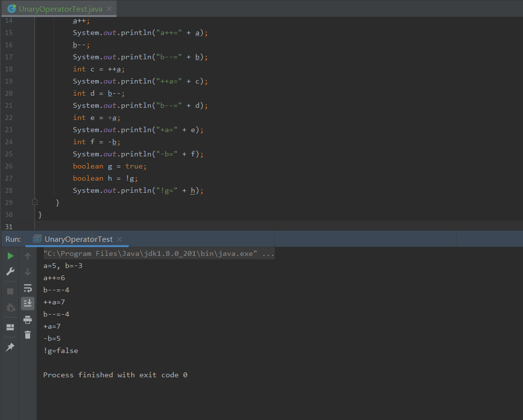523x420 pixels.
Task: Click console output '!g=false'
Action: [61, 351]
